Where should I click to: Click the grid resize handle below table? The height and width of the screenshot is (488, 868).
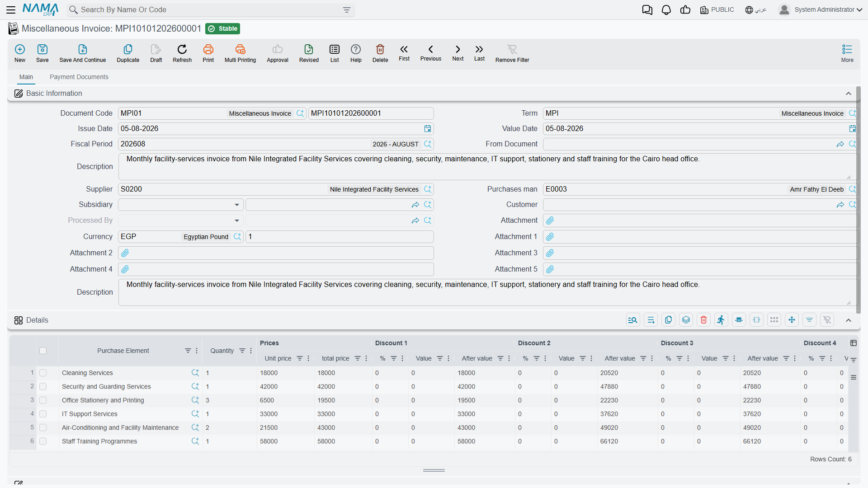pos(434,470)
